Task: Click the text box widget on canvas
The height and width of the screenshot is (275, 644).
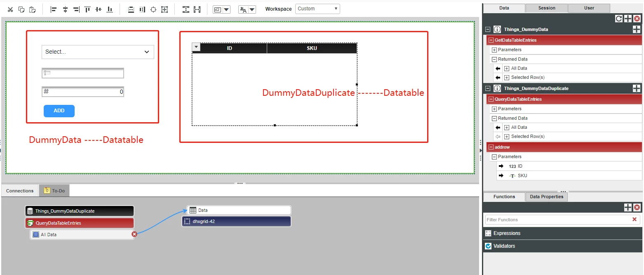Action: [x=83, y=73]
